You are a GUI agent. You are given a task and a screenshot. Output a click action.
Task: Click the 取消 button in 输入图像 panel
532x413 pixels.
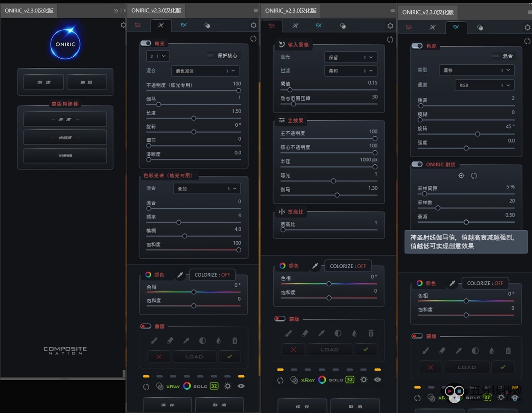pos(355,406)
